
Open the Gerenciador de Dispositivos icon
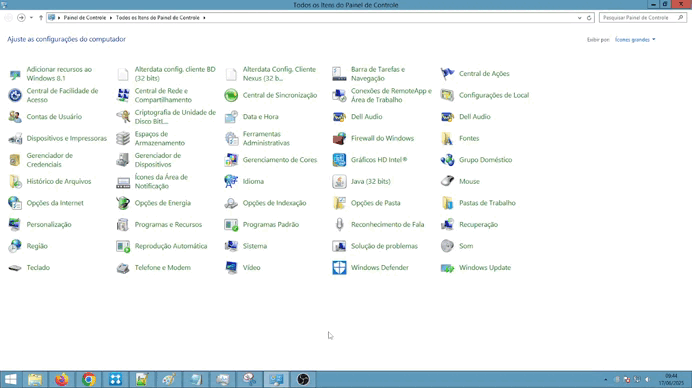point(123,160)
